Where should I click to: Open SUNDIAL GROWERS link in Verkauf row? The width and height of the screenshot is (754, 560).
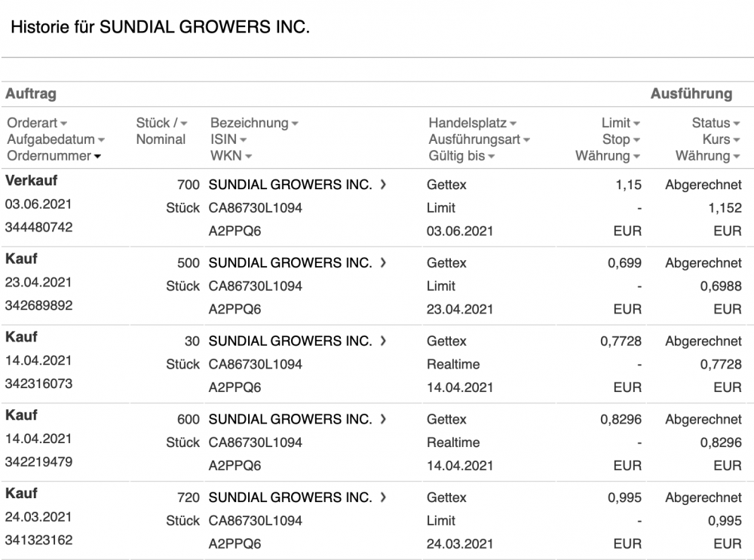coord(290,185)
